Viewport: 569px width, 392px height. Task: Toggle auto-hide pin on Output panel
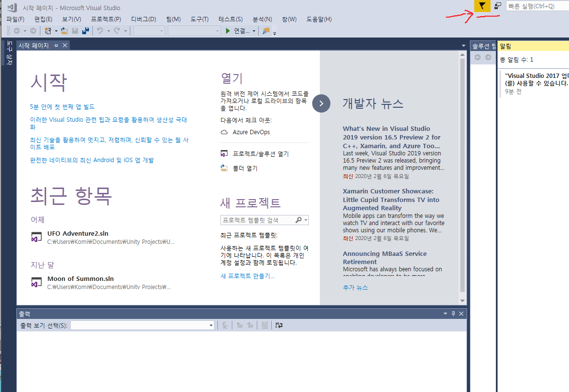tap(453, 314)
